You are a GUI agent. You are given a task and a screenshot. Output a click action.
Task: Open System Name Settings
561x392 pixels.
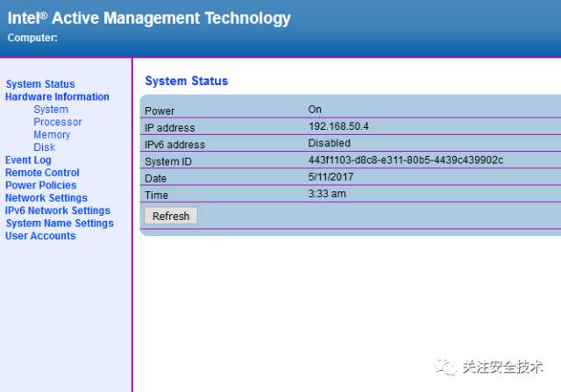[x=60, y=224]
